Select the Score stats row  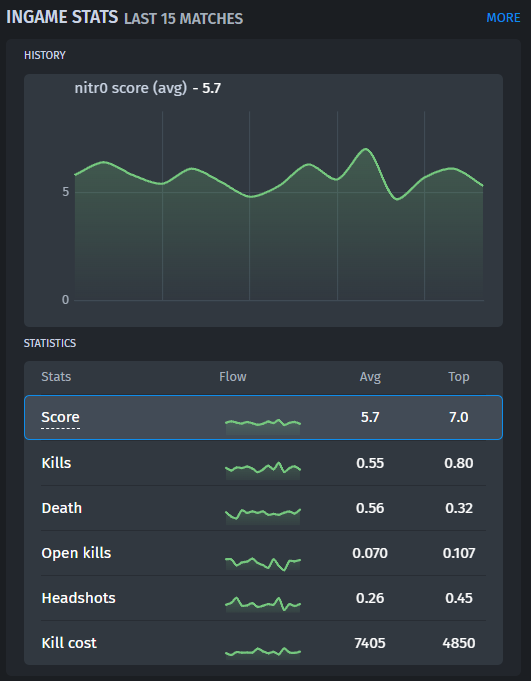[x=263, y=417]
